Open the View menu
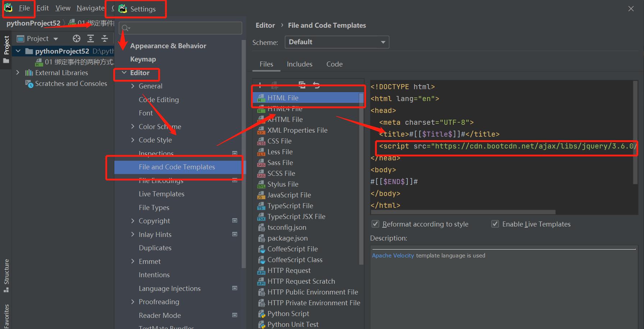The height and width of the screenshot is (329, 644). click(x=63, y=8)
